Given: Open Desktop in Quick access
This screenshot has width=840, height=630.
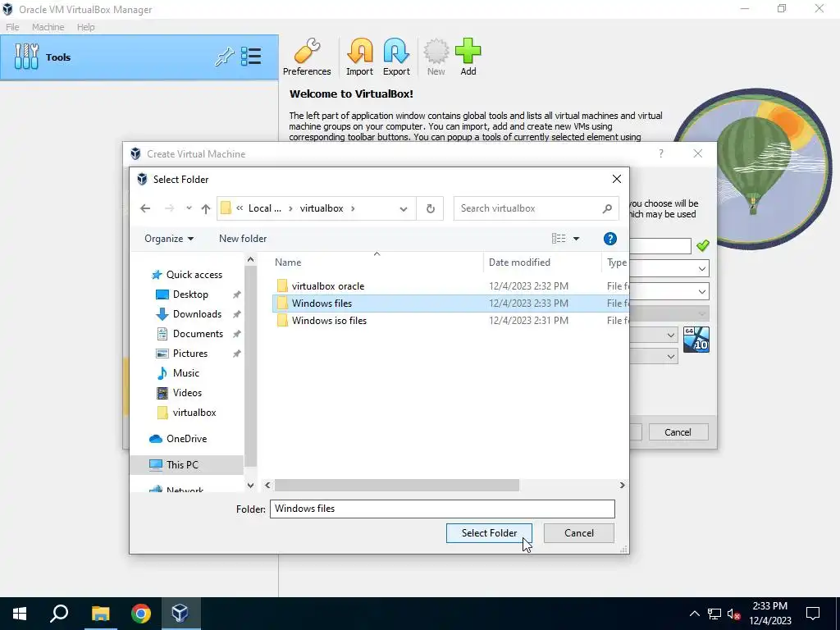Looking at the screenshot, I should click(190, 294).
